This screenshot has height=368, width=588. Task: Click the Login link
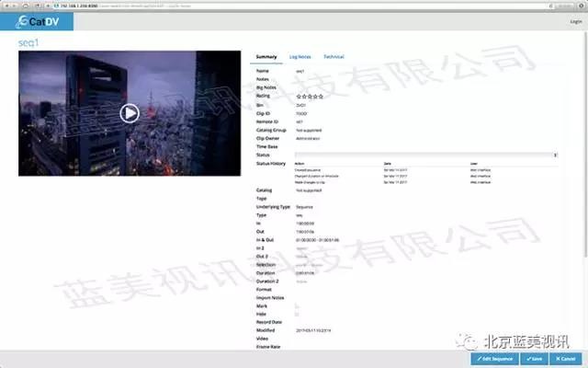coord(576,22)
